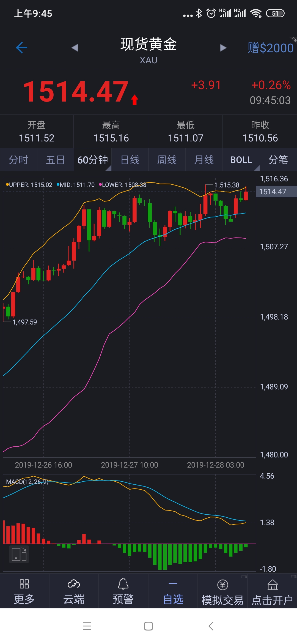Viewport: 297px width, 644px height.
Task: Tap the 最高 1515.16 value
Action: pyautogui.click(x=111, y=138)
